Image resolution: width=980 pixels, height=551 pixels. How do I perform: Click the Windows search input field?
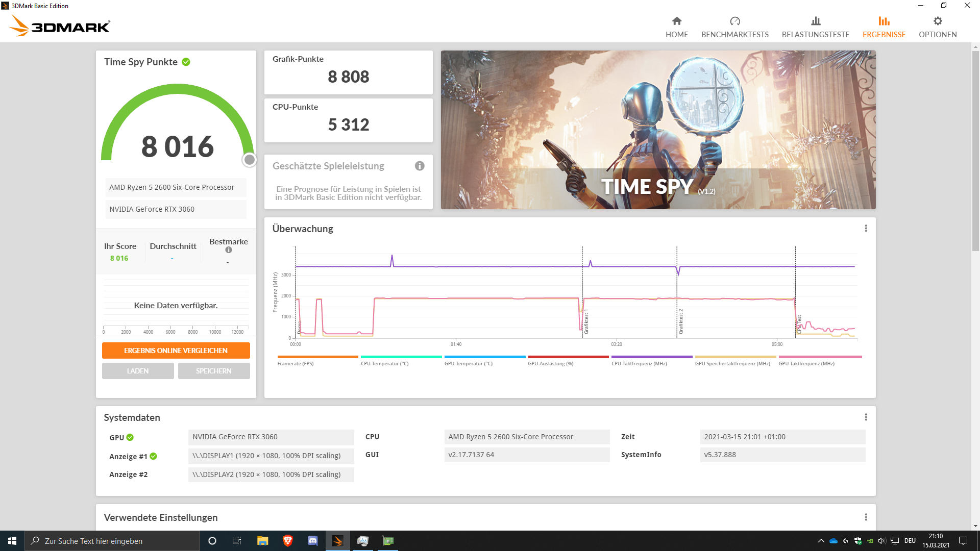pos(112,540)
